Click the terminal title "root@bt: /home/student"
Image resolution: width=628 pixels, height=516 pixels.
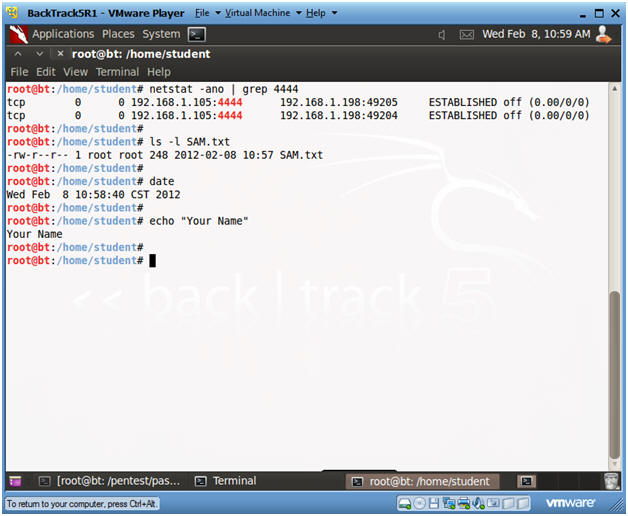pos(141,54)
